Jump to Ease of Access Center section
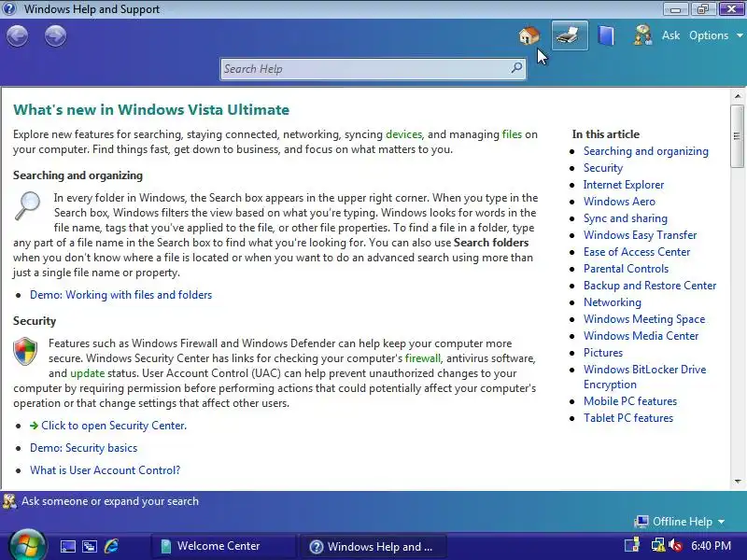747x560 pixels. 637,251
